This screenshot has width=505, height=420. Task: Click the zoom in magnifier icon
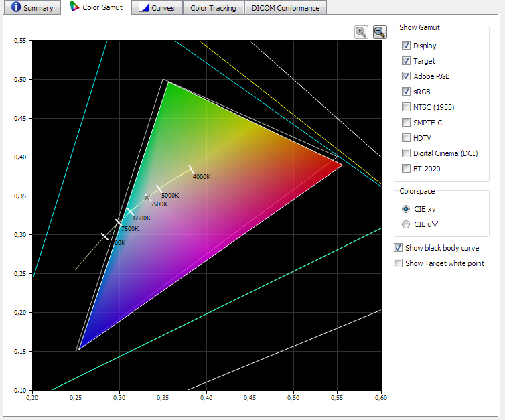pyautogui.click(x=361, y=32)
